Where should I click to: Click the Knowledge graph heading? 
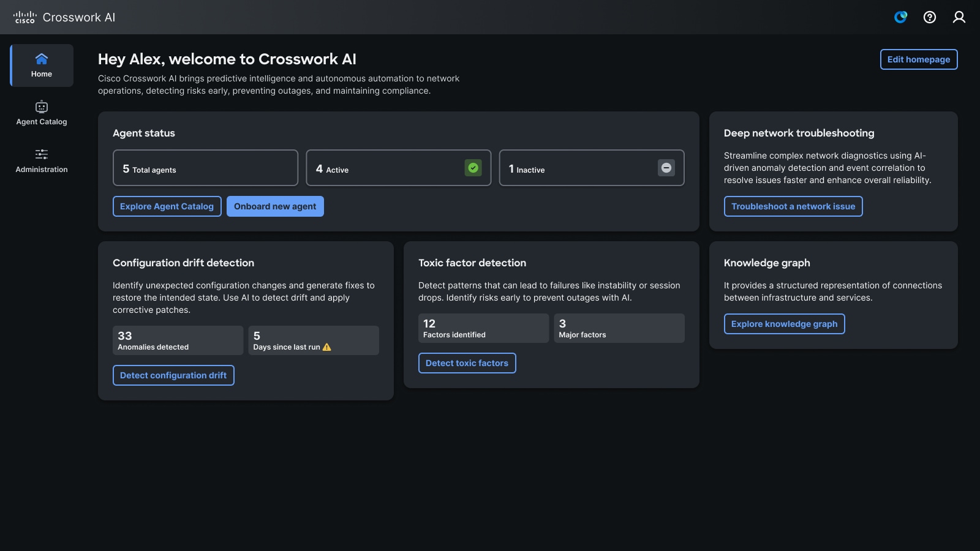tap(767, 263)
